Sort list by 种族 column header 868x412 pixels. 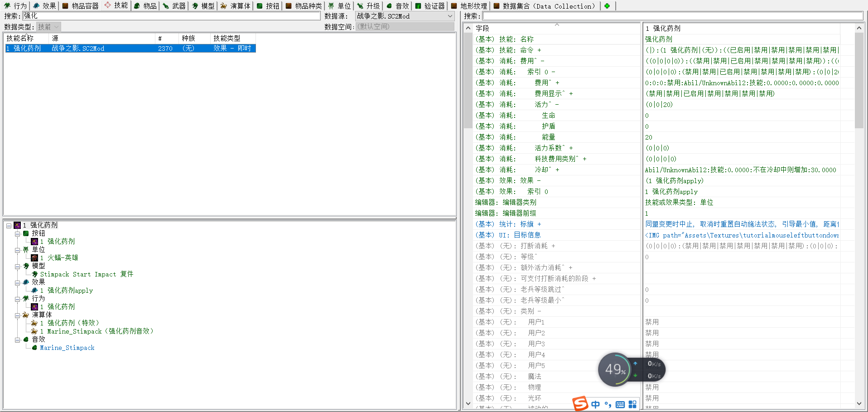coord(195,38)
